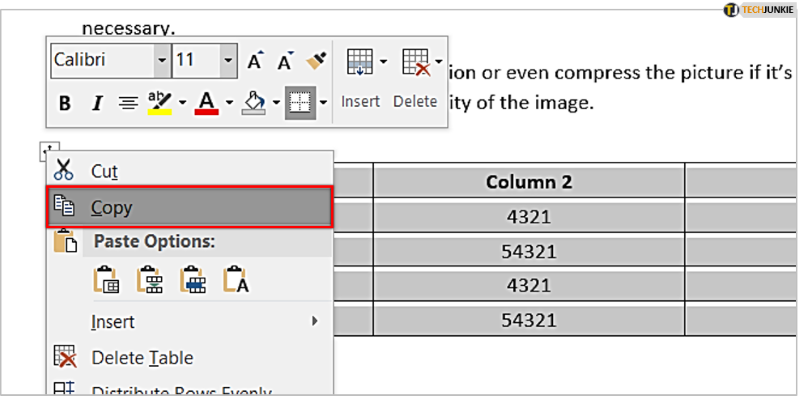The height and width of the screenshot is (396, 800).
Task: Click the Delete table icon in mini toolbar
Action: click(x=416, y=63)
